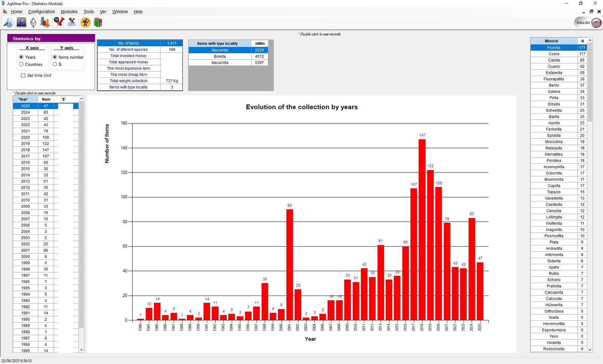Click the Total invested money row
603x364 pixels.
(x=140, y=56)
